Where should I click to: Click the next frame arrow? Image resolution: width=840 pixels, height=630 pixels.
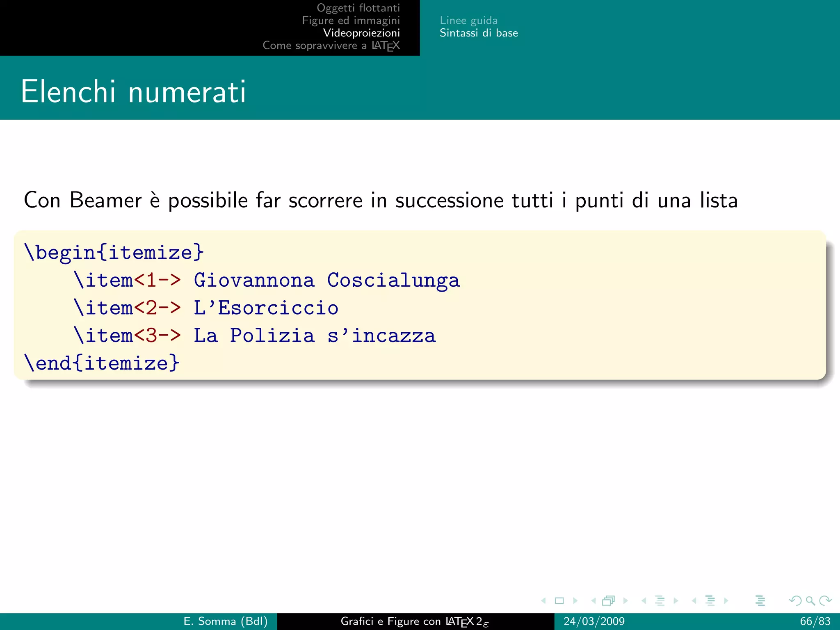point(625,601)
